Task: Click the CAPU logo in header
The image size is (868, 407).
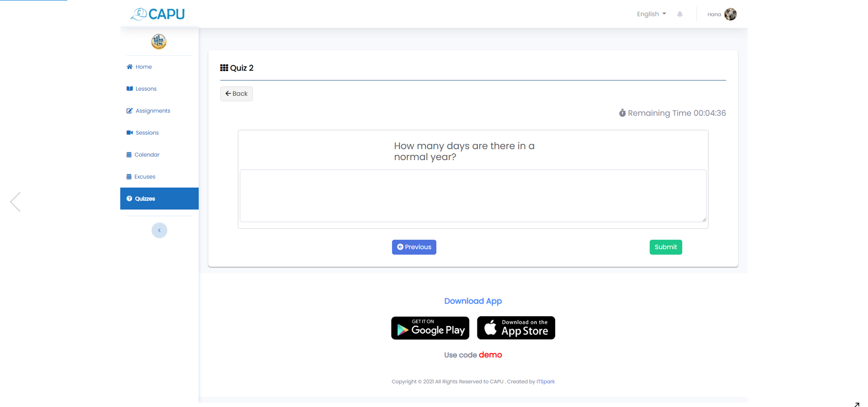Action: coord(157,14)
